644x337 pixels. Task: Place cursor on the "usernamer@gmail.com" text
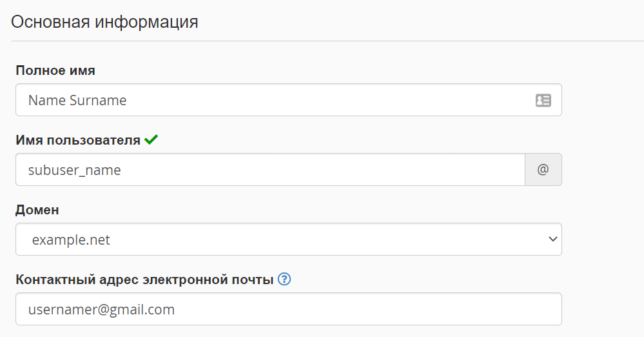click(x=101, y=309)
